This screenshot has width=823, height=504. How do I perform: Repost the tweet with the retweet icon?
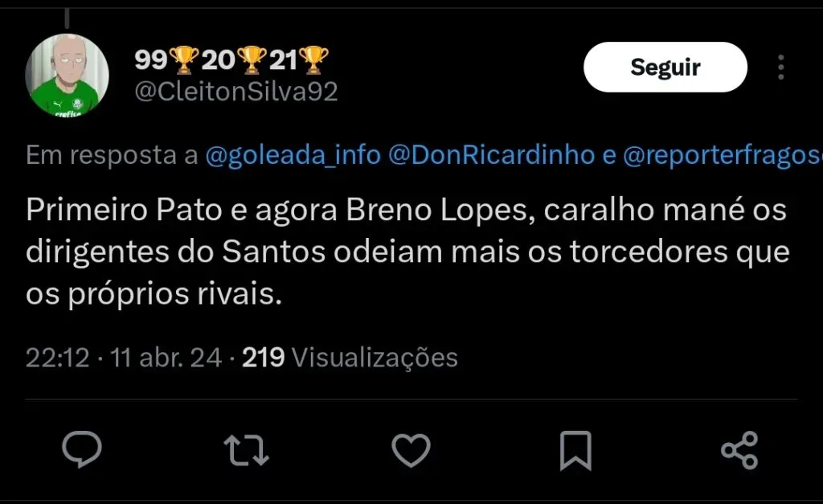click(246, 449)
